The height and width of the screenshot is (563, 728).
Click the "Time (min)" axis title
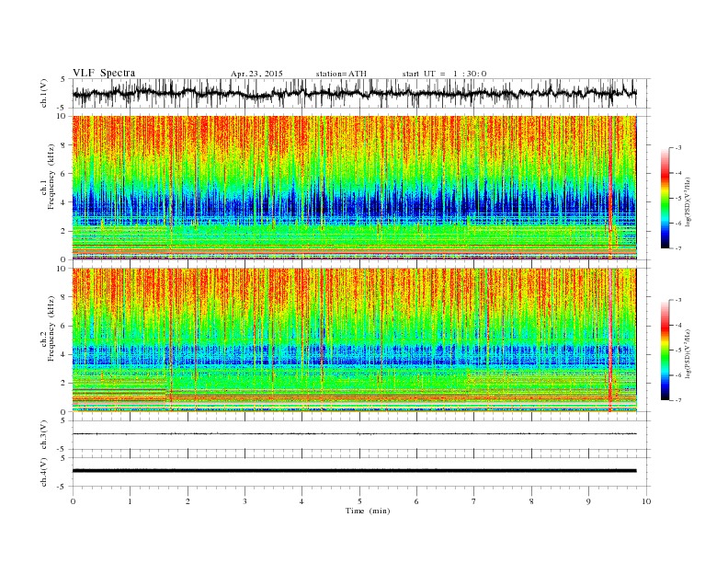[368, 511]
